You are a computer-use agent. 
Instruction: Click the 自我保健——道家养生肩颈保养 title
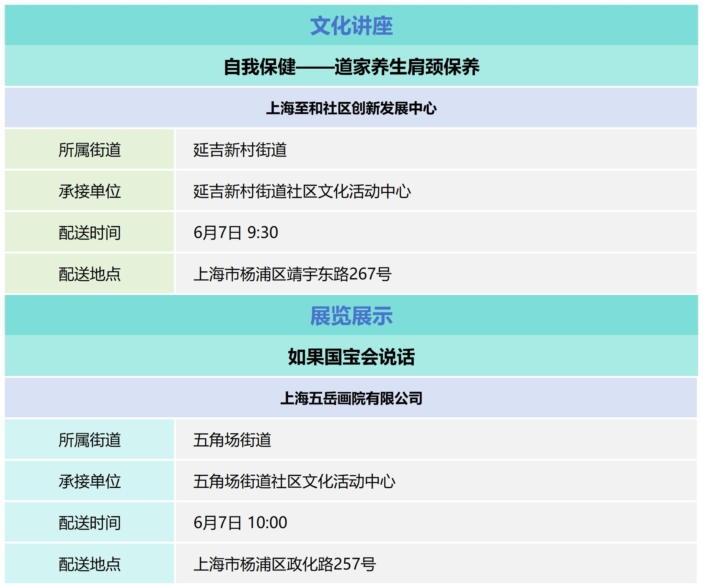(x=351, y=67)
